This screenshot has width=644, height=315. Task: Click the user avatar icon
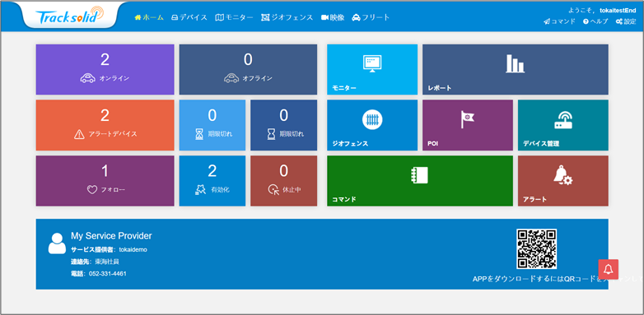[57, 243]
